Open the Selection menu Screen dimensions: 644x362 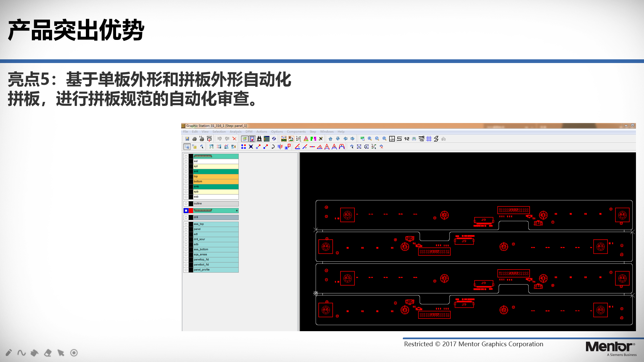(219, 132)
